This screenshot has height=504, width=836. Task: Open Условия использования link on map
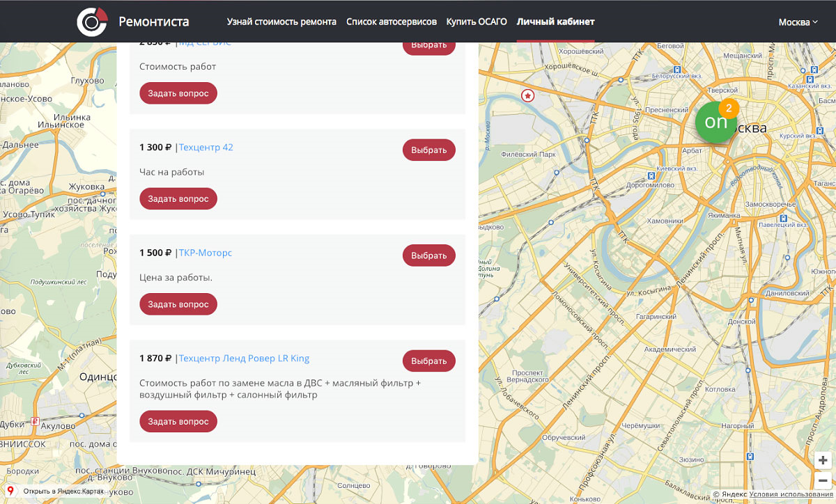(x=791, y=494)
